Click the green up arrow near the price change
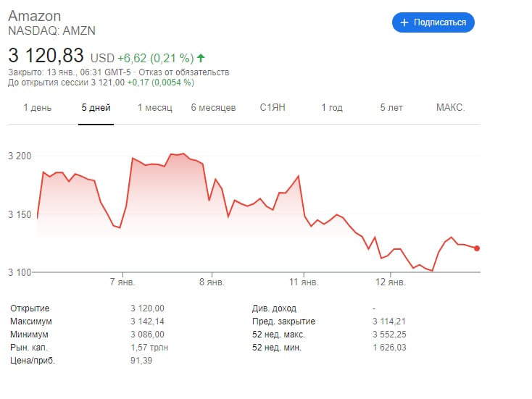The height and width of the screenshot is (399, 532). point(201,57)
